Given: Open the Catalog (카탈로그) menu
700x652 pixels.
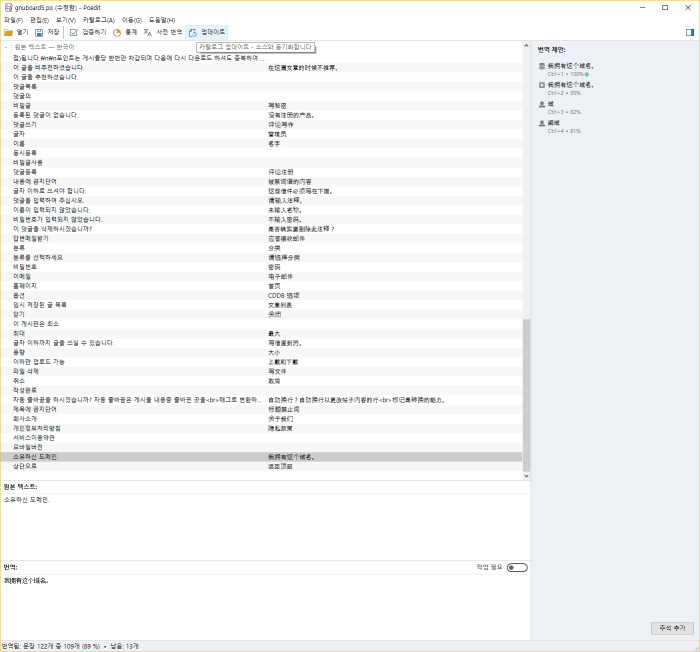Looking at the screenshot, I should click(99, 19).
